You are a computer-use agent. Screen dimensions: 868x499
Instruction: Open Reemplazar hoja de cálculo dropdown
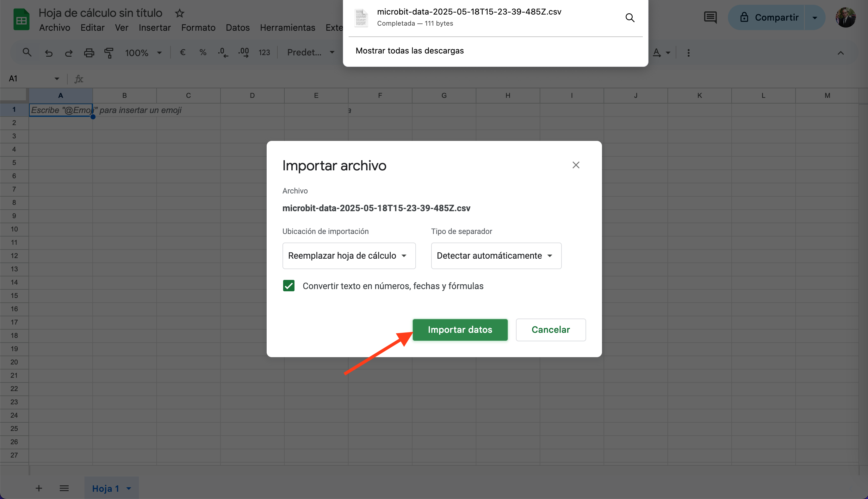[349, 256]
